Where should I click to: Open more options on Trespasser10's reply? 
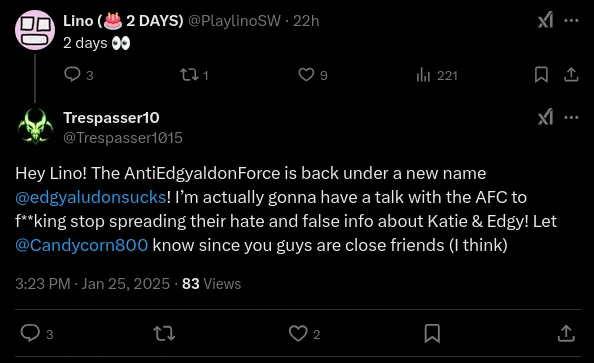pos(571,117)
